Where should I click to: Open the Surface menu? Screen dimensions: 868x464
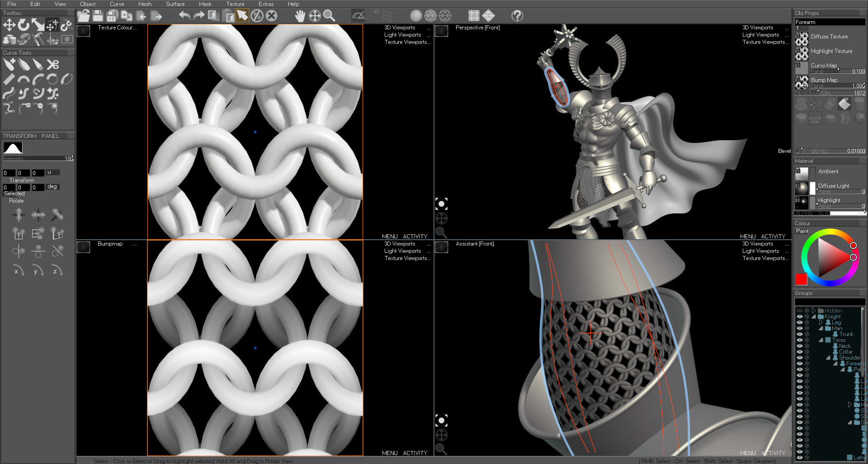pyautogui.click(x=175, y=4)
